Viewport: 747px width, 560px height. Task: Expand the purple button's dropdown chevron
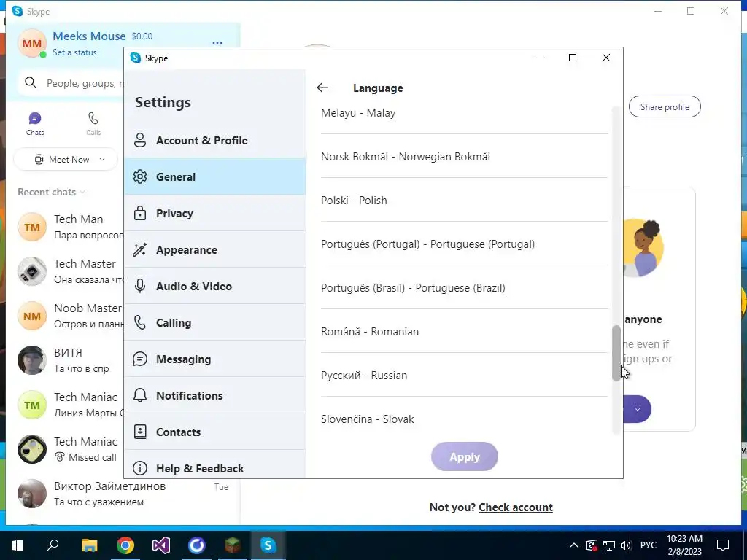click(638, 409)
